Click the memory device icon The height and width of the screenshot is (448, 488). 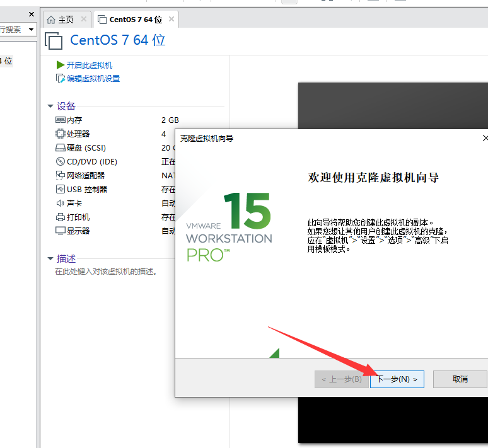pos(60,120)
